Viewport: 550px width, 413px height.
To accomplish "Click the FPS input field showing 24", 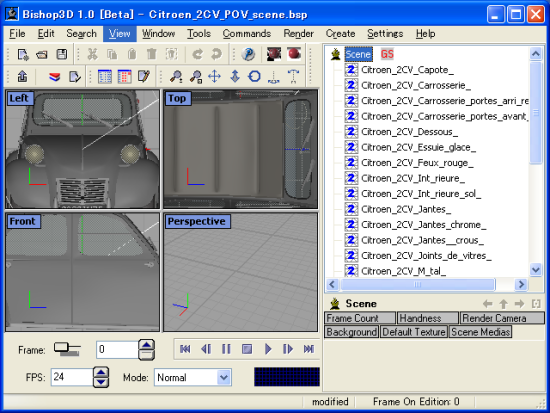I will (72, 377).
